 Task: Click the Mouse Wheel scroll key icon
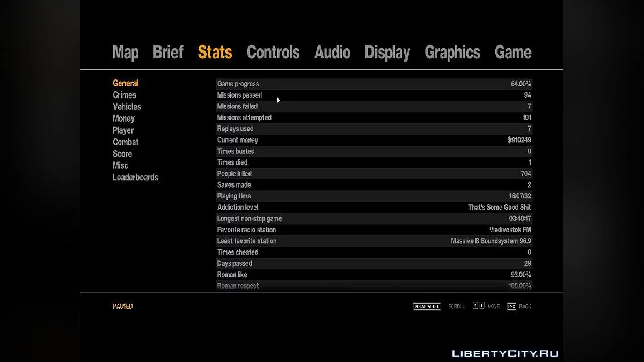pyautogui.click(x=427, y=306)
